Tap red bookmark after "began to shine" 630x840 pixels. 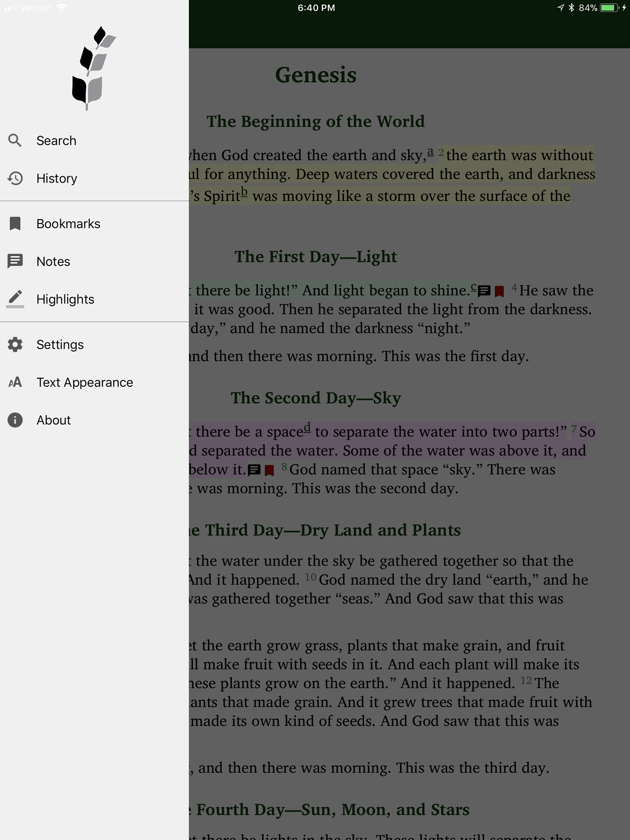pos(499,292)
